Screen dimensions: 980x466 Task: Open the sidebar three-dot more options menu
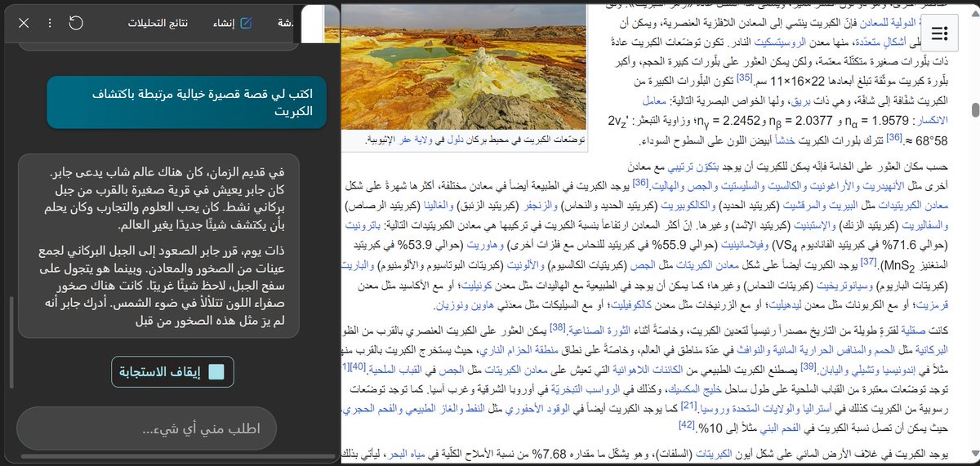50,23
